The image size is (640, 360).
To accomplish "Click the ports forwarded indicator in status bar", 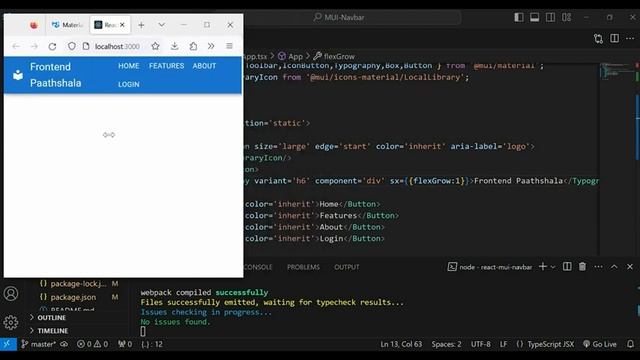I will pyautogui.click(x=125, y=344).
